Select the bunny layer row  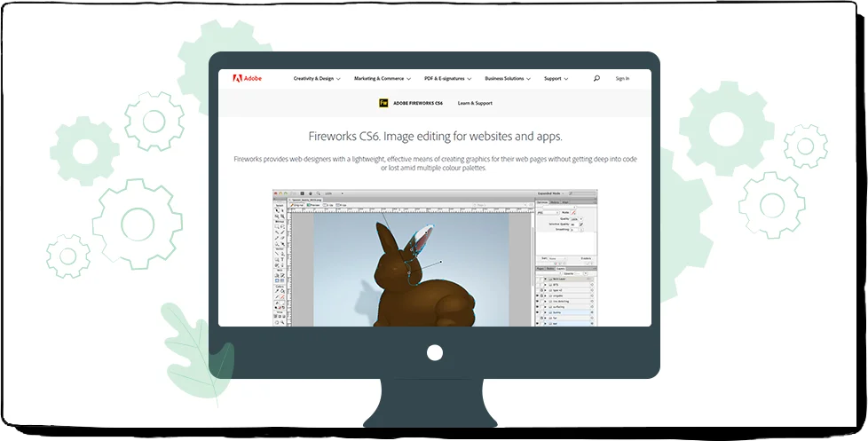pyautogui.click(x=565, y=312)
